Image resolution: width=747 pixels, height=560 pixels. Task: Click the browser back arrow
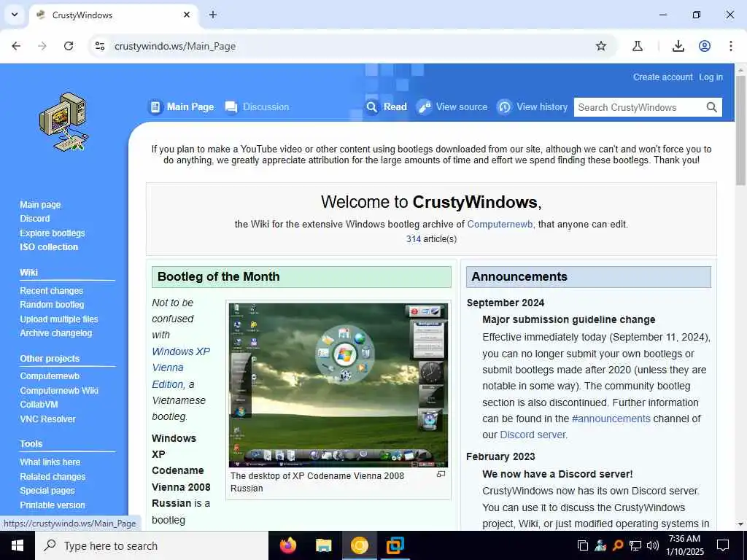coord(16,46)
